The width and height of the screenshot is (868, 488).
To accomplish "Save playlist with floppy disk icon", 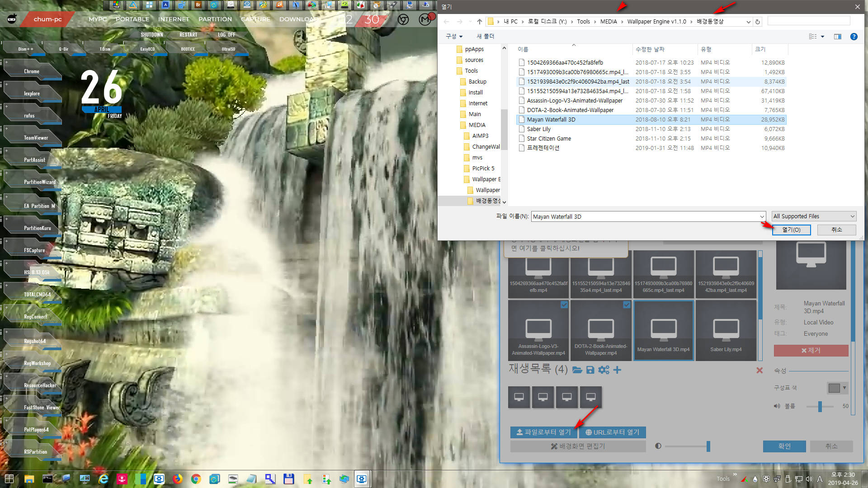I will (590, 370).
